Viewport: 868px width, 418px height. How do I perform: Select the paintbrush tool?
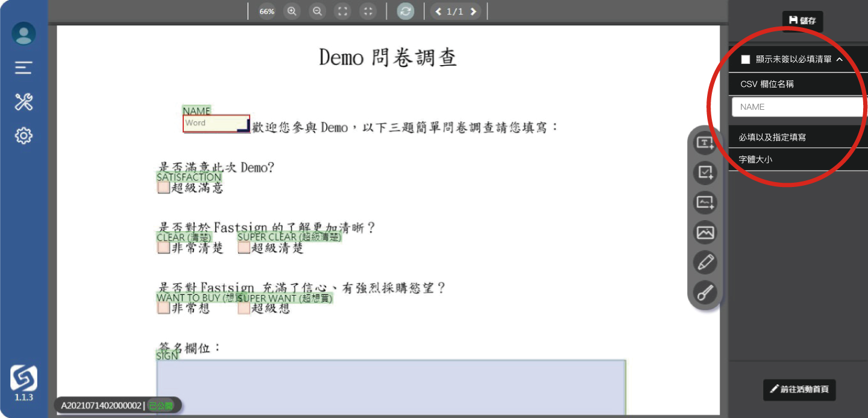click(705, 293)
